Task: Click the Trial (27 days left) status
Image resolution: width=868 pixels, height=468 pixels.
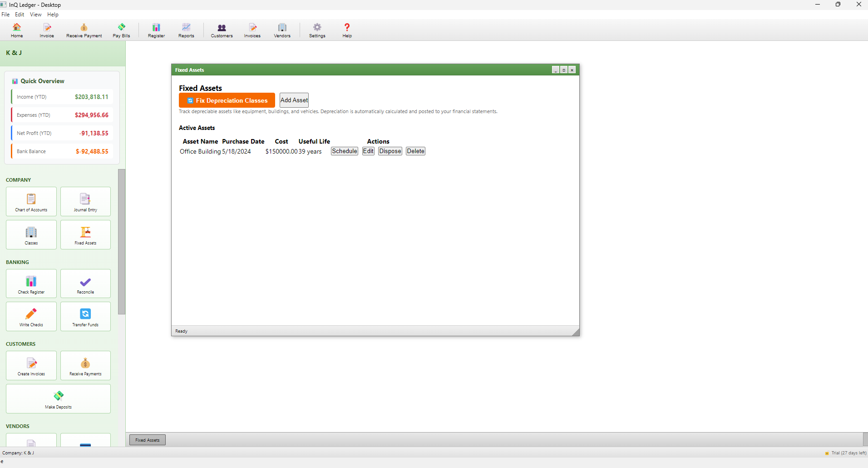Action: coord(846,453)
